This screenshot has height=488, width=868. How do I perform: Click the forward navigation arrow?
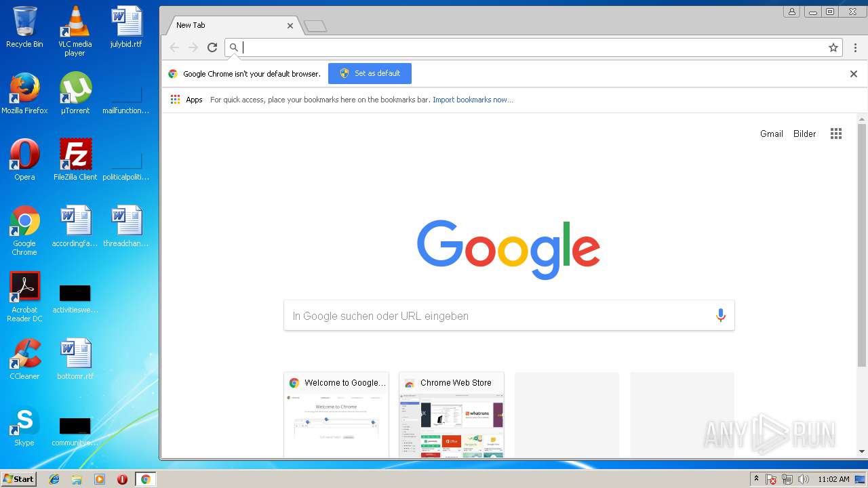click(193, 47)
